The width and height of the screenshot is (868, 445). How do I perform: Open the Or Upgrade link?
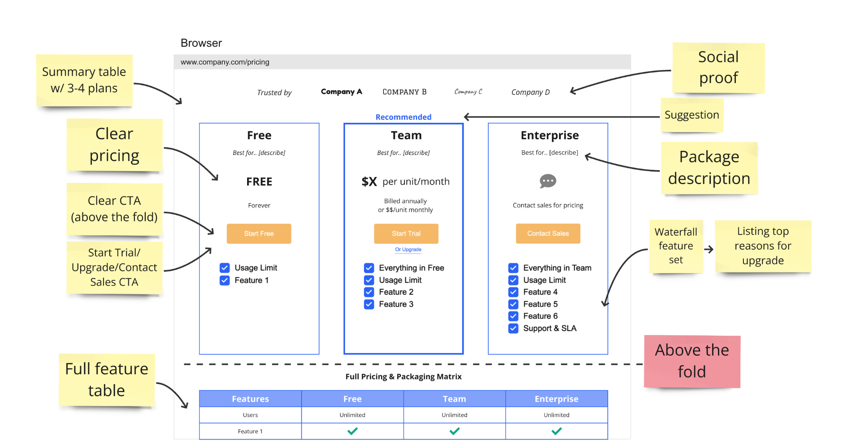pos(408,250)
